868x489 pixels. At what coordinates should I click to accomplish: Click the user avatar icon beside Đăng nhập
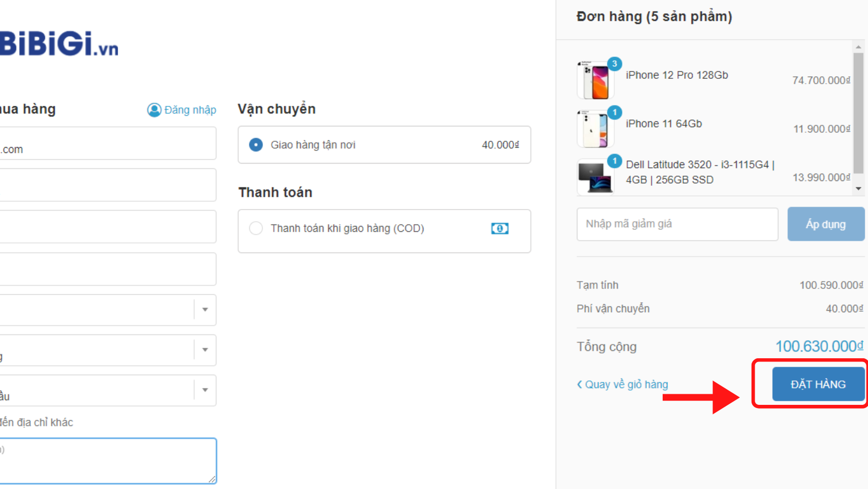[154, 110]
